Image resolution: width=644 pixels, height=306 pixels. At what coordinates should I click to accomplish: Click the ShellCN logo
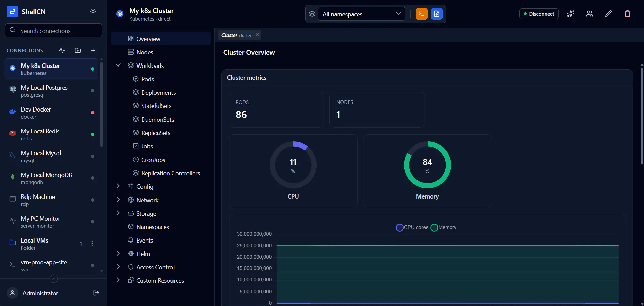coord(12,11)
